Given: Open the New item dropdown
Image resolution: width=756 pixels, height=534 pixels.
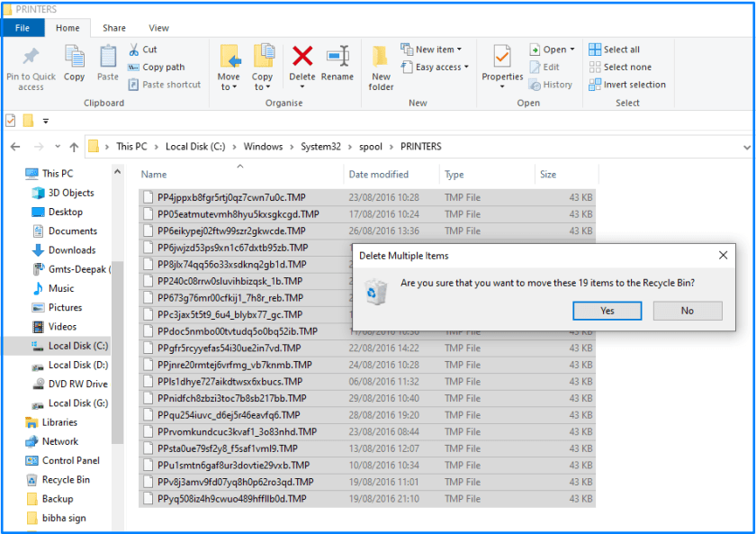Looking at the screenshot, I should point(431,50).
